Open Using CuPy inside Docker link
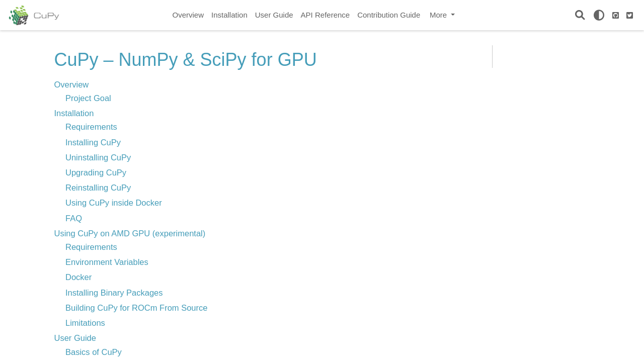The width and height of the screenshot is (644, 362). [114, 203]
